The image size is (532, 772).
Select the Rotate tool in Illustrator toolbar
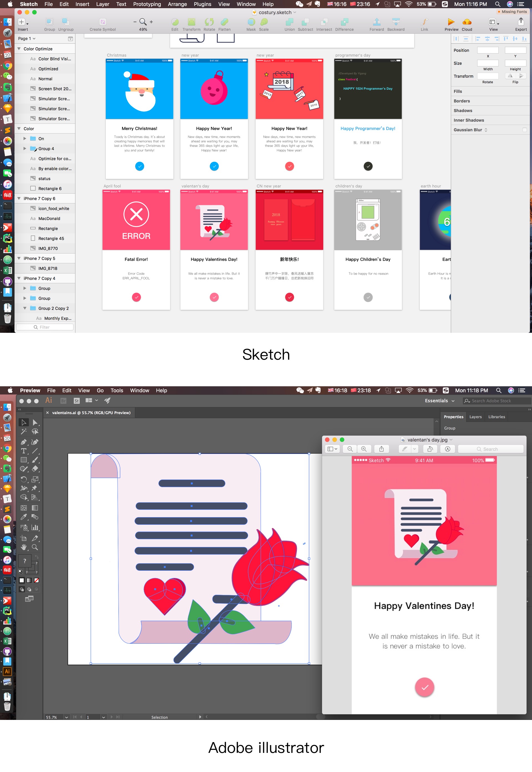click(x=24, y=479)
